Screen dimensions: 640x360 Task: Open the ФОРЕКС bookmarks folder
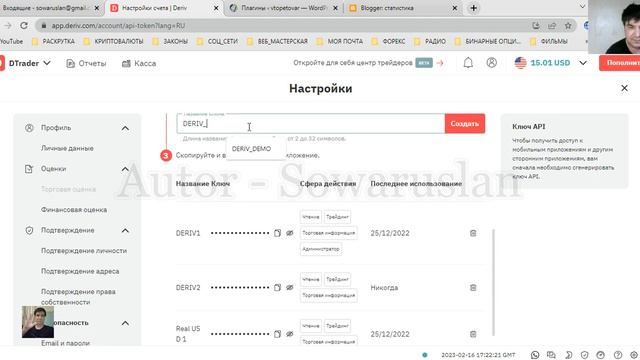tap(389, 41)
